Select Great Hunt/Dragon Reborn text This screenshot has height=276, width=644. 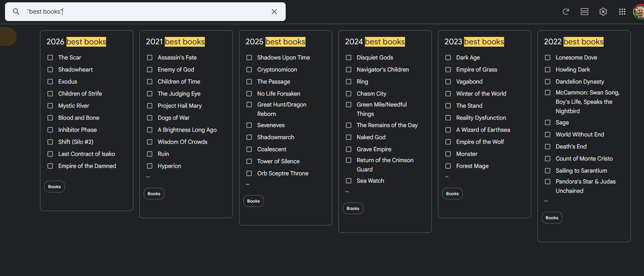[x=282, y=109]
